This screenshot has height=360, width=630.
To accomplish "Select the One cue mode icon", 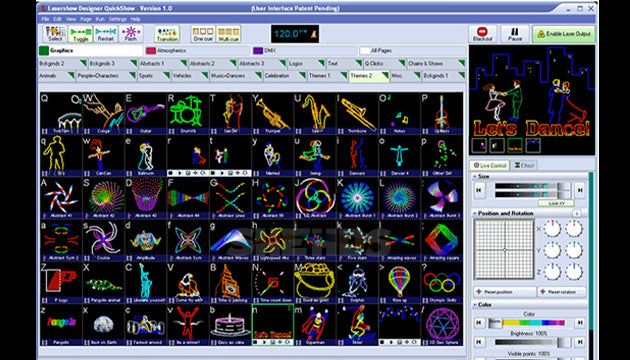I will 203,34.
